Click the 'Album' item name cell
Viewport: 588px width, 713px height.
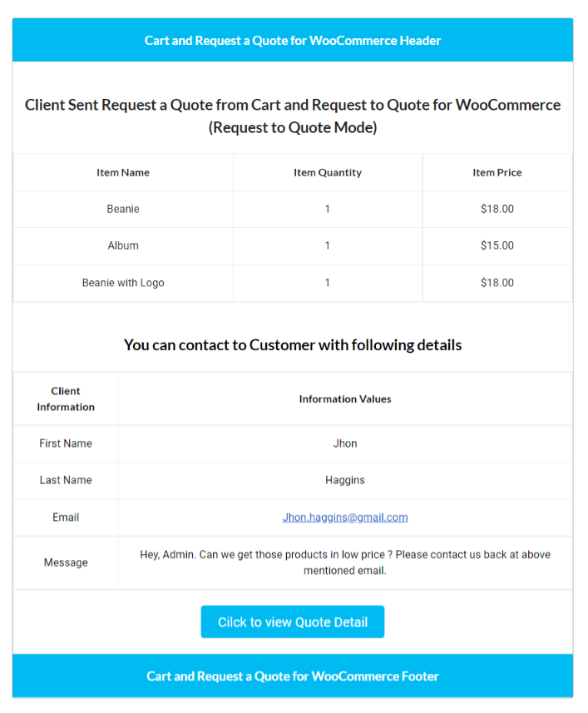pos(123,246)
